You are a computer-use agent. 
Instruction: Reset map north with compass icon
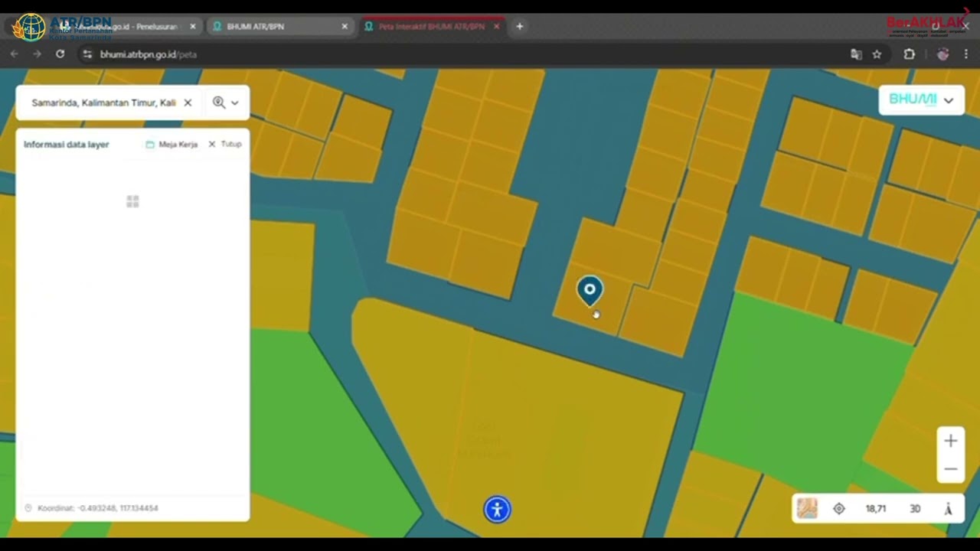click(x=948, y=509)
